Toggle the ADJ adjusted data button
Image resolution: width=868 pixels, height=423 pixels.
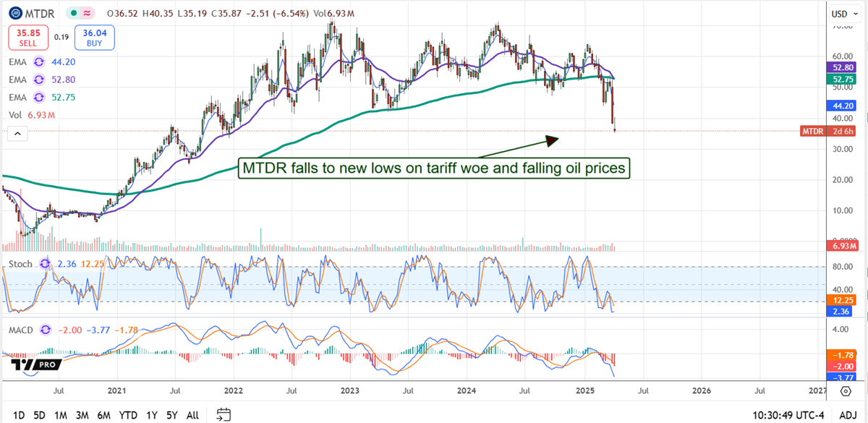[848, 415]
